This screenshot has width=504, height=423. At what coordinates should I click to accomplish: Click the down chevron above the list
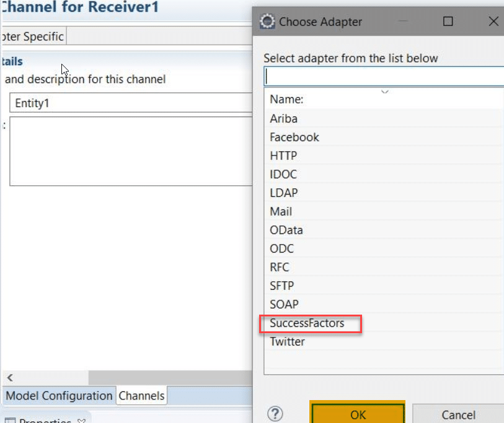click(x=384, y=92)
